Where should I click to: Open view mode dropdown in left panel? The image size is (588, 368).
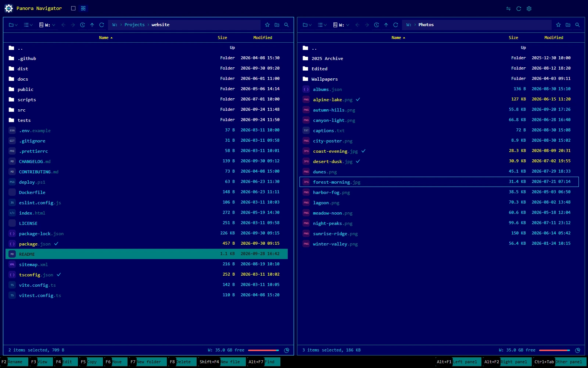click(28, 25)
